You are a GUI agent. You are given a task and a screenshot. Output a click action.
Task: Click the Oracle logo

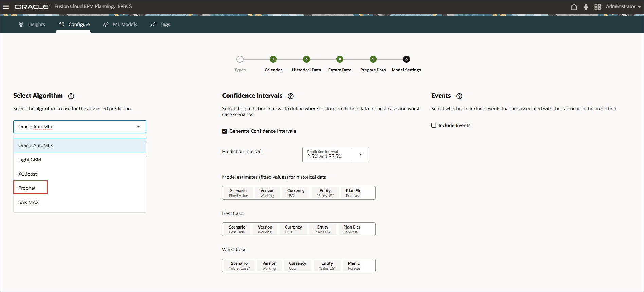click(x=32, y=7)
